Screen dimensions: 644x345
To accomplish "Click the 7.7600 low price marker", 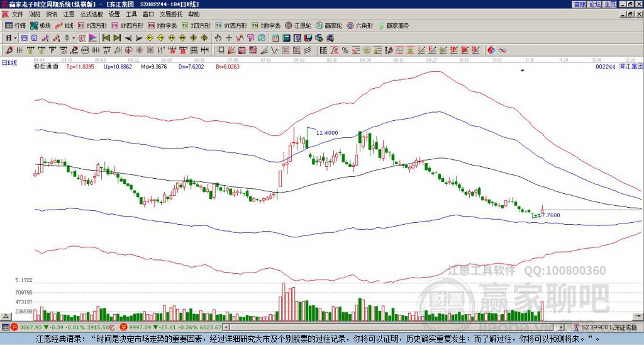I will click(x=550, y=215).
